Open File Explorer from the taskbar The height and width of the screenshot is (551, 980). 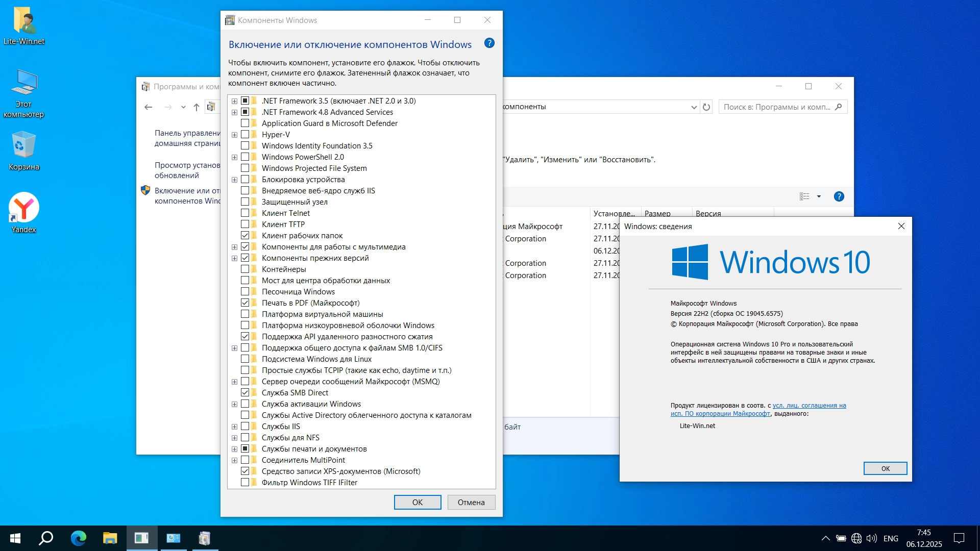(x=110, y=538)
